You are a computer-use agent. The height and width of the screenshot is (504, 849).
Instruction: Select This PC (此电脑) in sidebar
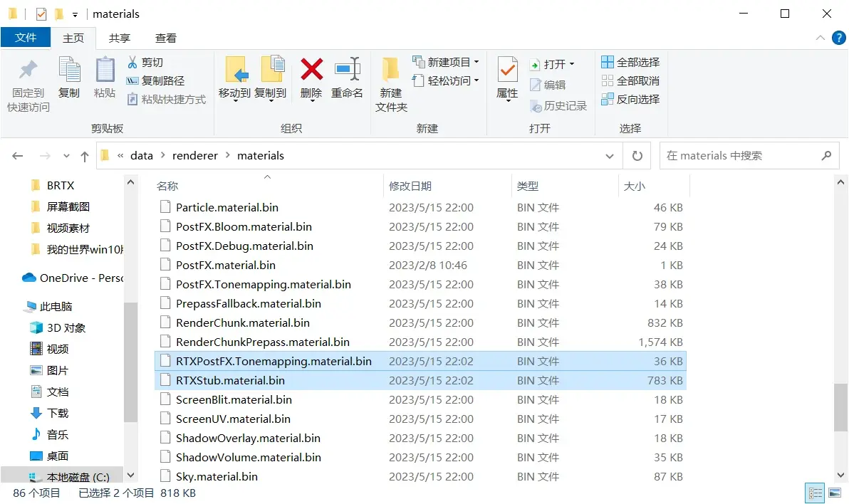(x=48, y=306)
